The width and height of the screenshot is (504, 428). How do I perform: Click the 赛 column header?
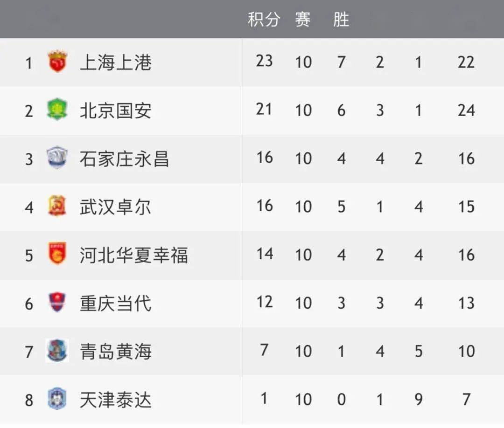[x=303, y=19]
